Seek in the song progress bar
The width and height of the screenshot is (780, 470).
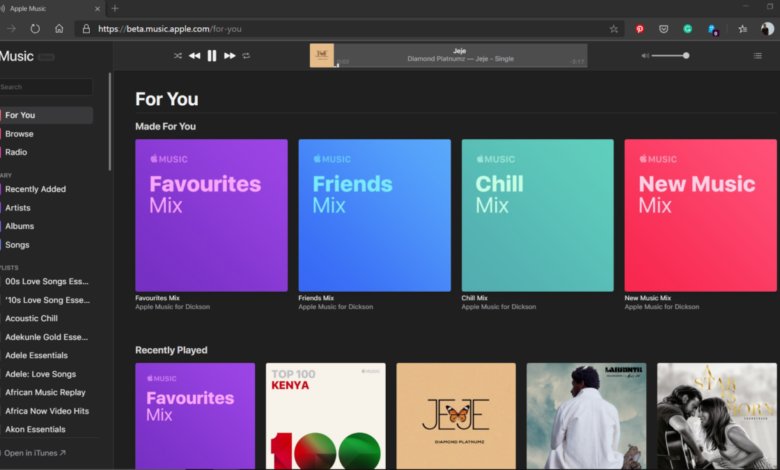coord(461,66)
